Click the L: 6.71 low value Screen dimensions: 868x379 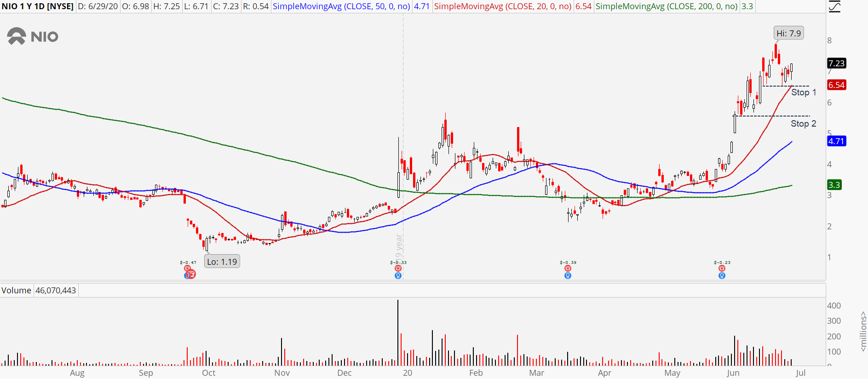click(x=195, y=6)
